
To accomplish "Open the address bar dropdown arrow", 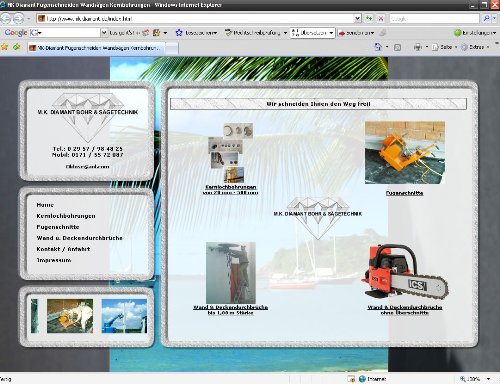I will 357,19.
